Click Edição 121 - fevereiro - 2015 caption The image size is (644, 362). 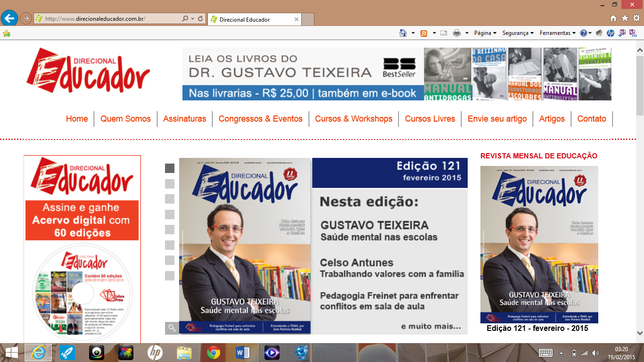pyautogui.click(x=537, y=328)
